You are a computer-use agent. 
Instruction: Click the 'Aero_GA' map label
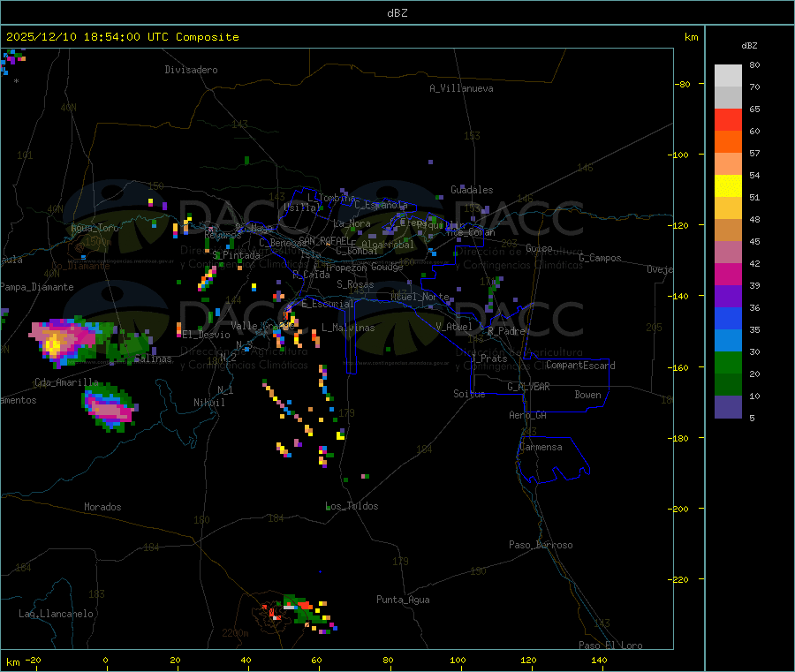click(528, 415)
